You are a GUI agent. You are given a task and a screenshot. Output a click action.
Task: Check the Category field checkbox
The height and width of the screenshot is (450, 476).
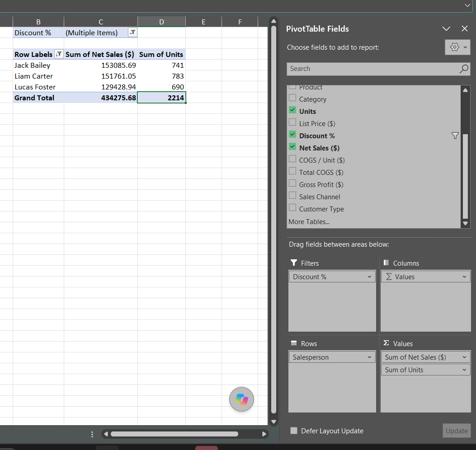[x=292, y=98]
